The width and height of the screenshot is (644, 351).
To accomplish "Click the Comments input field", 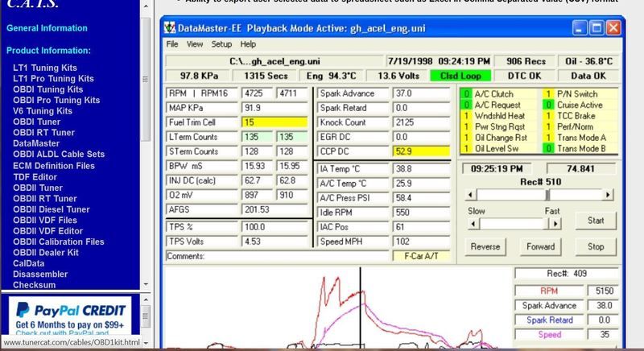I will (277, 256).
